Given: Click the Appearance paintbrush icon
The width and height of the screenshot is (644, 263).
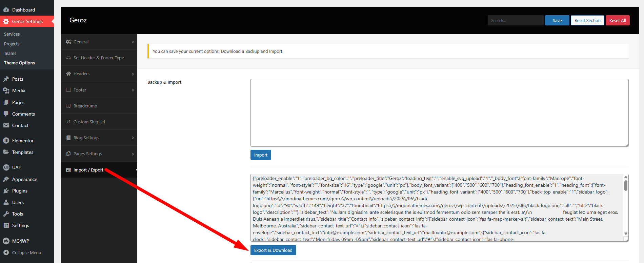Looking at the screenshot, I should [x=6, y=179].
